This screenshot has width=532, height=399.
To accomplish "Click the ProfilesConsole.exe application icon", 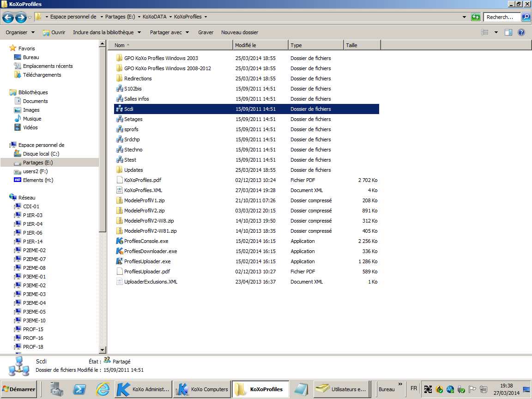I will [x=120, y=241].
